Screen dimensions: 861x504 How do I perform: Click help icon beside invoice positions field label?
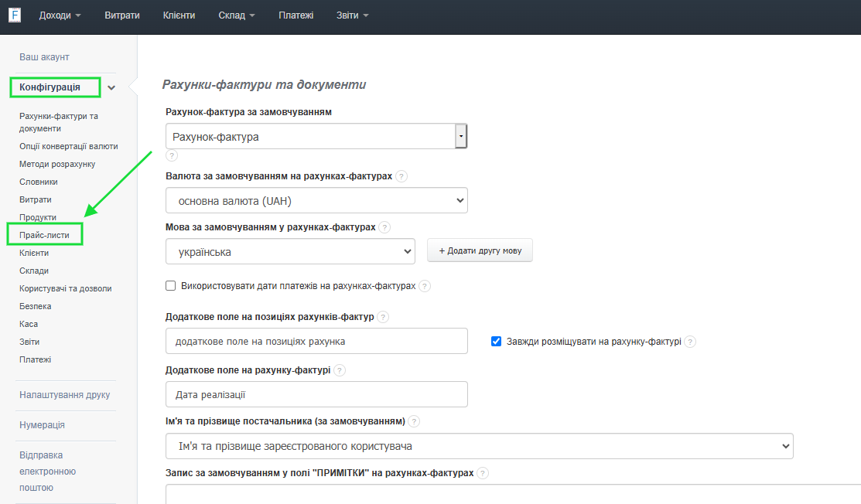tap(383, 317)
